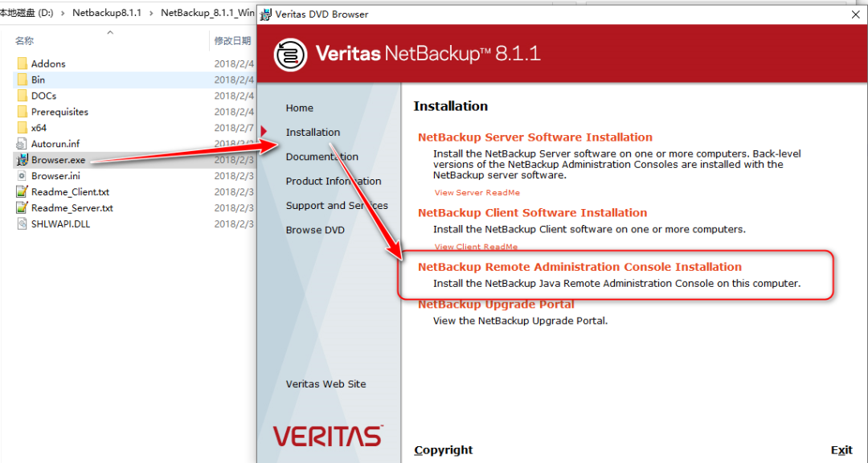Select the SHLWAPI.DLL file icon
Screen dimensions: 868x463
click(x=22, y=223)
